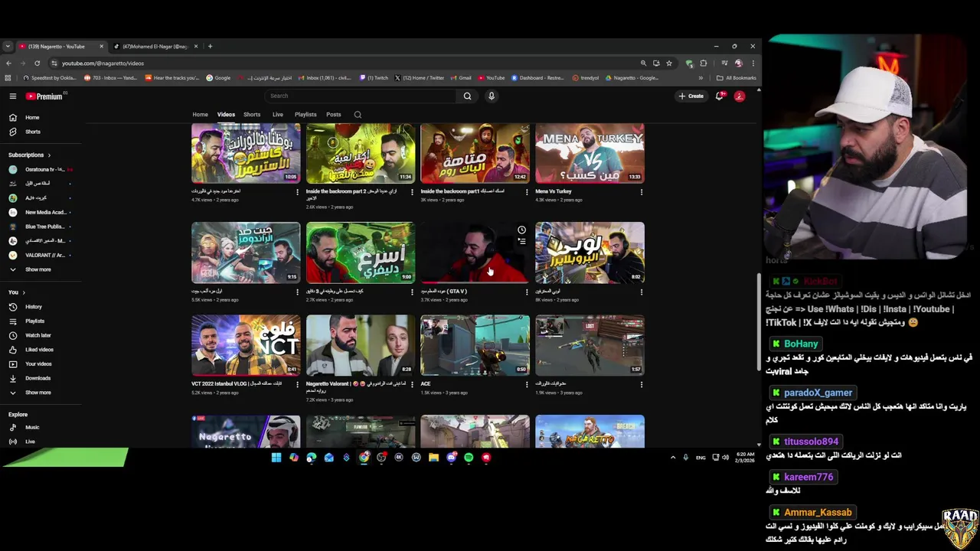Show hidden bookmarks overflow chevron

700,78
